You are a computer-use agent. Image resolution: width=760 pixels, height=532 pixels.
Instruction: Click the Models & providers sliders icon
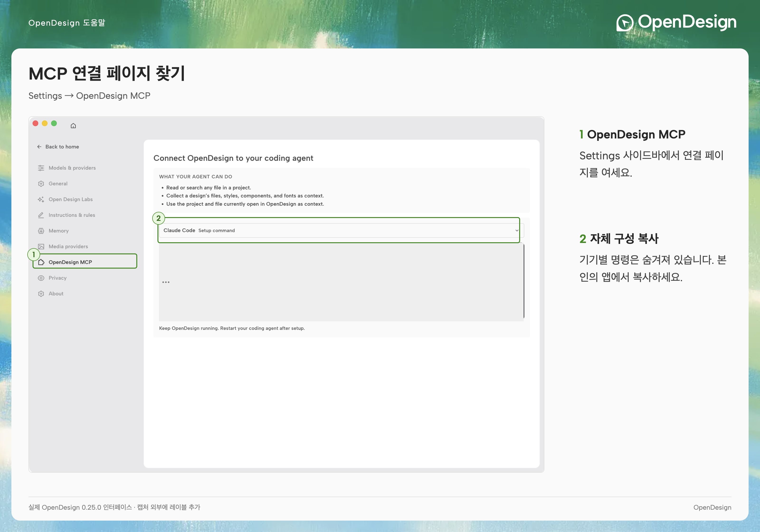pyautogui.click(x=41, y=168)
